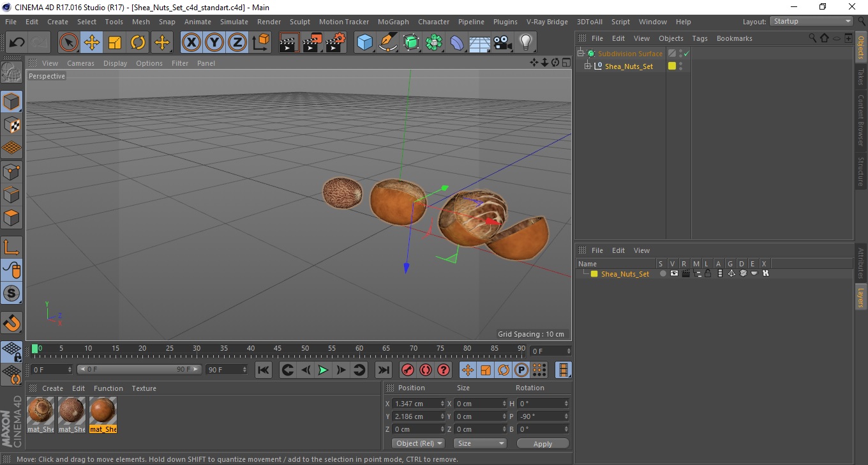This screenshot has height=465, width=868.
Task: Click the timeline range slider bar
Action: (x=139, y=369)
